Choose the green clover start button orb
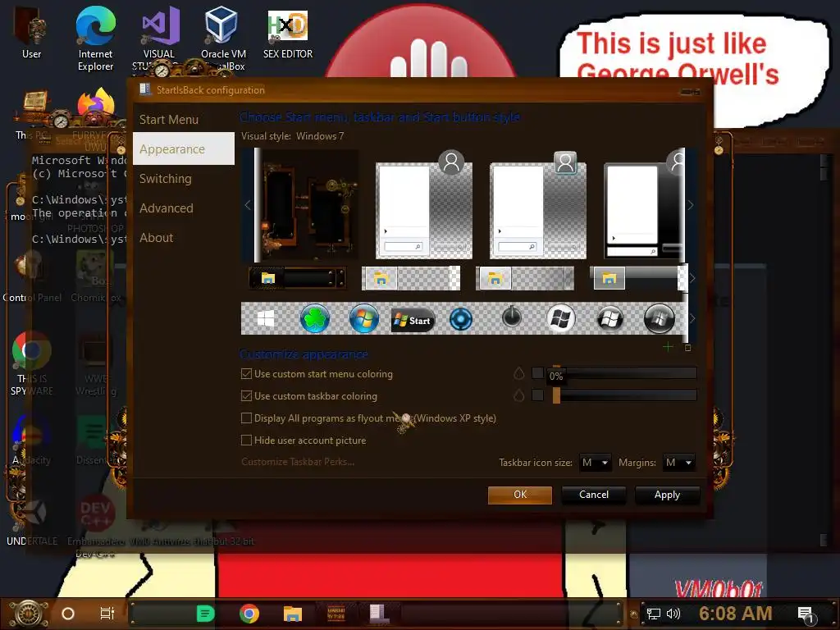Screen dimensions: 840x630 click(314, 319)
